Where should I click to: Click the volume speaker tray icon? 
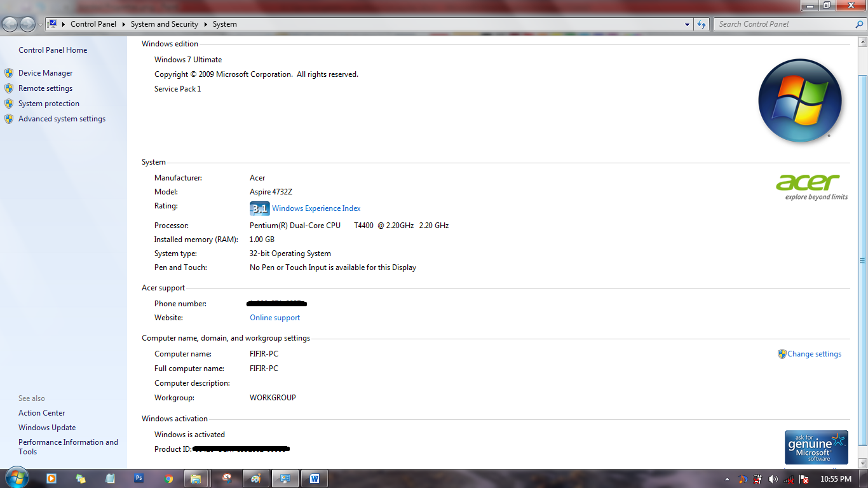coord(773,479)
